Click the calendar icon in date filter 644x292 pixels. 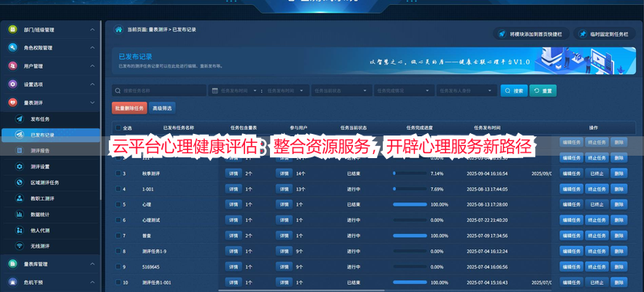coord(214,91)
